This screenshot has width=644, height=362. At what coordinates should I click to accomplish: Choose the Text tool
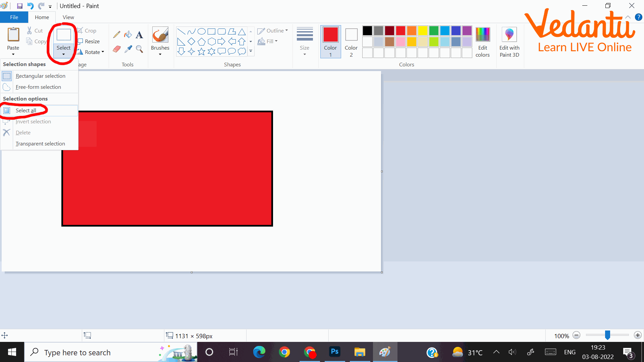point(139,35)
